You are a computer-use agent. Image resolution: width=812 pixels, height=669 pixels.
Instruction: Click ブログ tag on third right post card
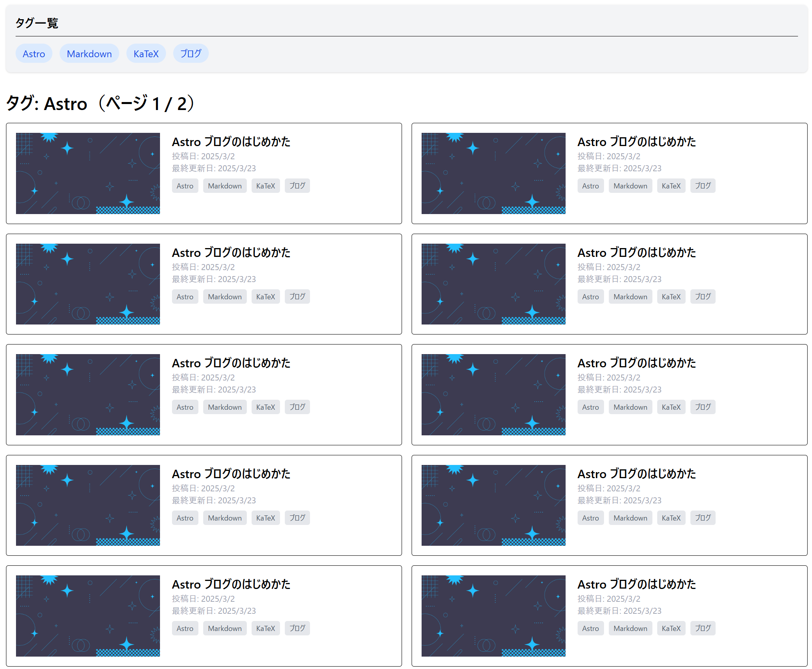[702, 407]
